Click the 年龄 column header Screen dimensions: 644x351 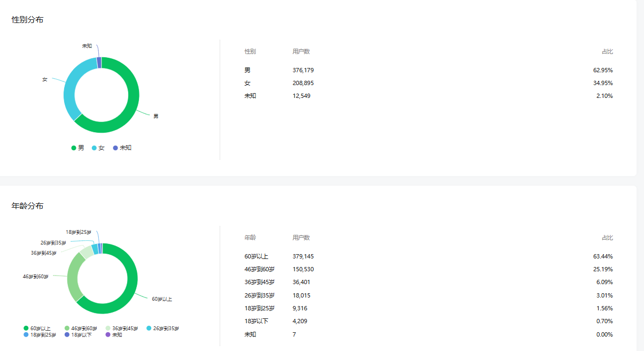[x=250, y=238]
